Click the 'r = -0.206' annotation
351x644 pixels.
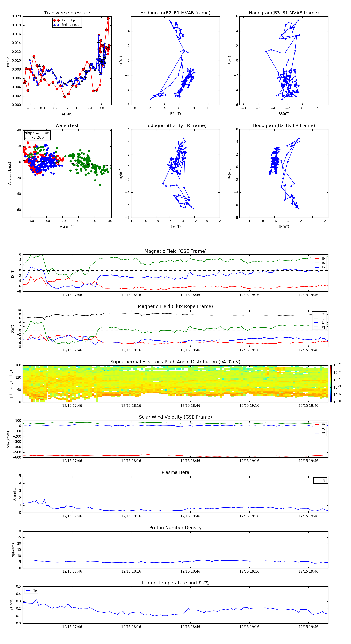(35, 137)
